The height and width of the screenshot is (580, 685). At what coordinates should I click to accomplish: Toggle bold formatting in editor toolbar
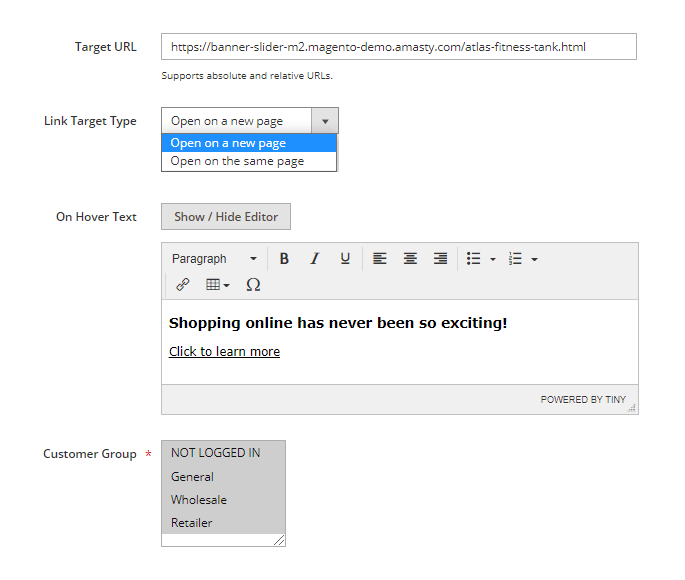click(284, 259)
